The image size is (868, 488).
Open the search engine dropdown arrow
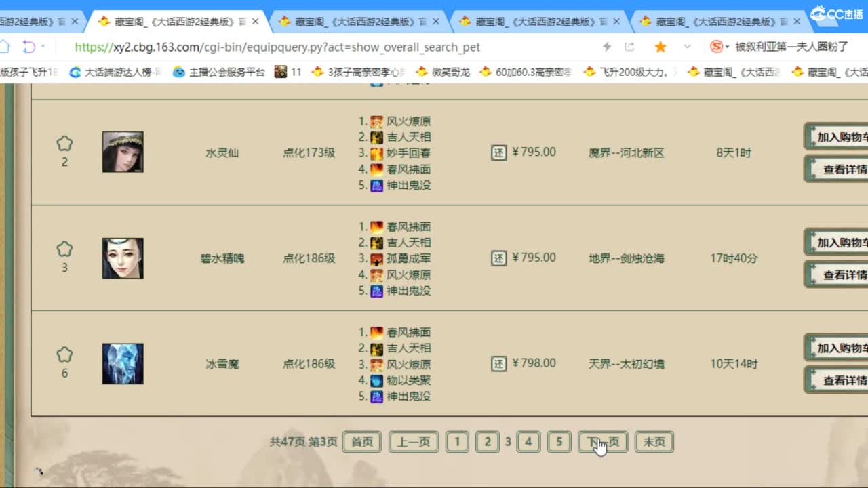point(728,47)
